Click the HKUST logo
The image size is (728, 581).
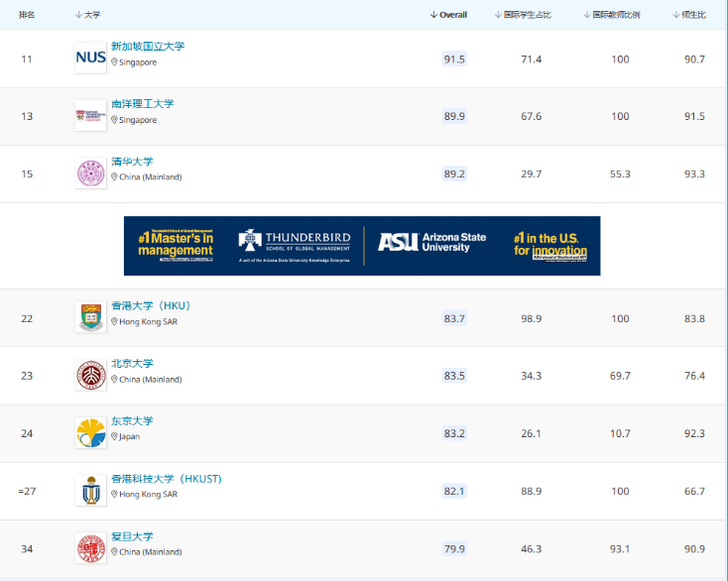pos(90,491)
